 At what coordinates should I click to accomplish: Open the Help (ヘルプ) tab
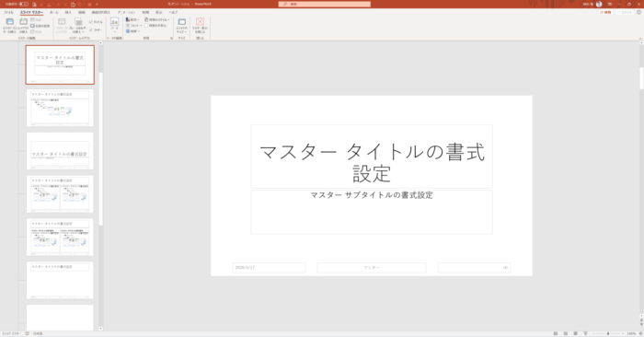coord(173,12)
